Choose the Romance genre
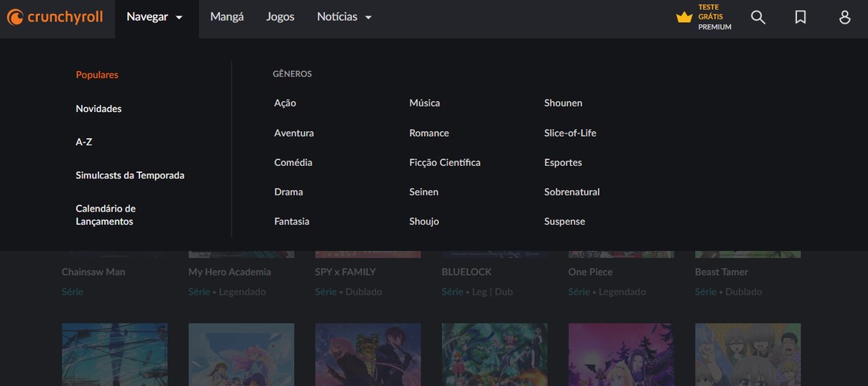The height and width of the screenshot is (386, 868). coord(429,133)
